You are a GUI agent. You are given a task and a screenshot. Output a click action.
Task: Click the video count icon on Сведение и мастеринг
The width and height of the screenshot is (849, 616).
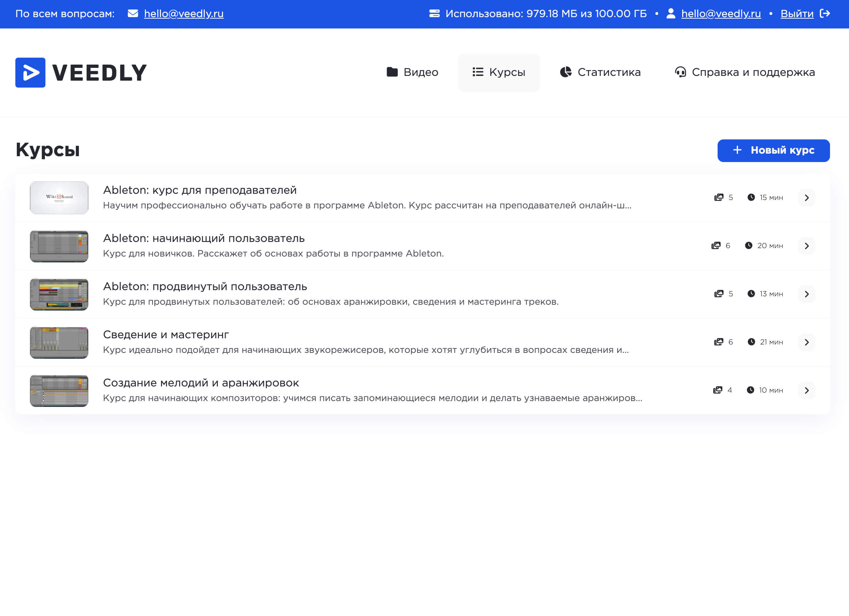(719, 342)
